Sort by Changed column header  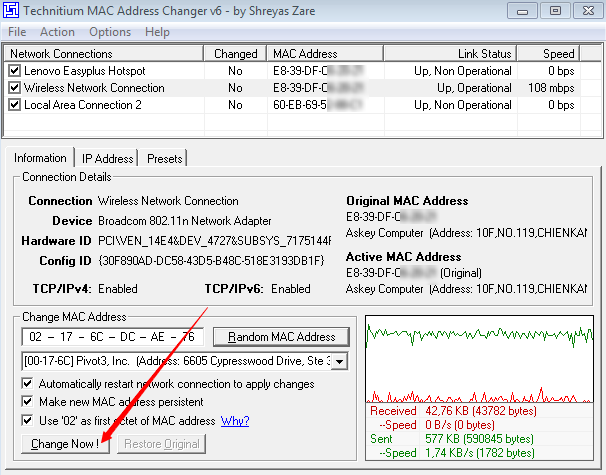tap(235, 54)
